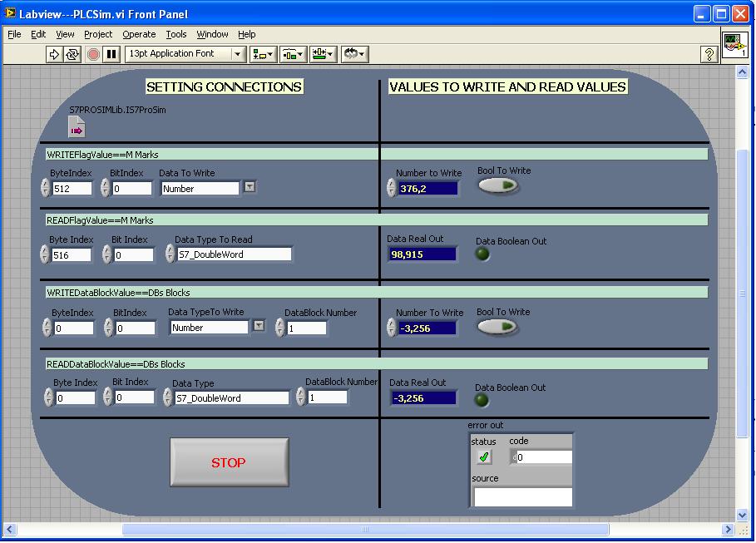Click stepper beside READDataBlock Bit Index

click(x=108, y=397)
